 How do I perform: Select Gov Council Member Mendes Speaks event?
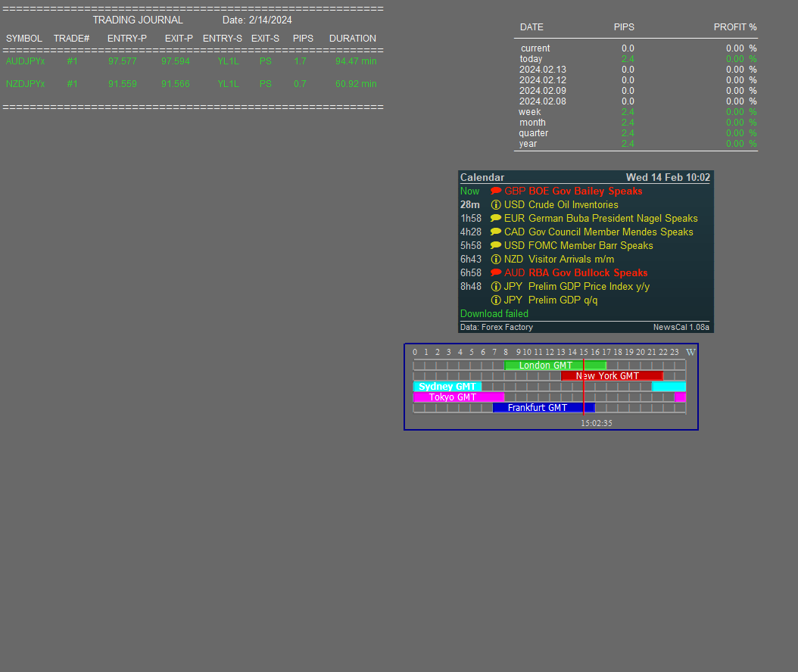pos(611,232)
